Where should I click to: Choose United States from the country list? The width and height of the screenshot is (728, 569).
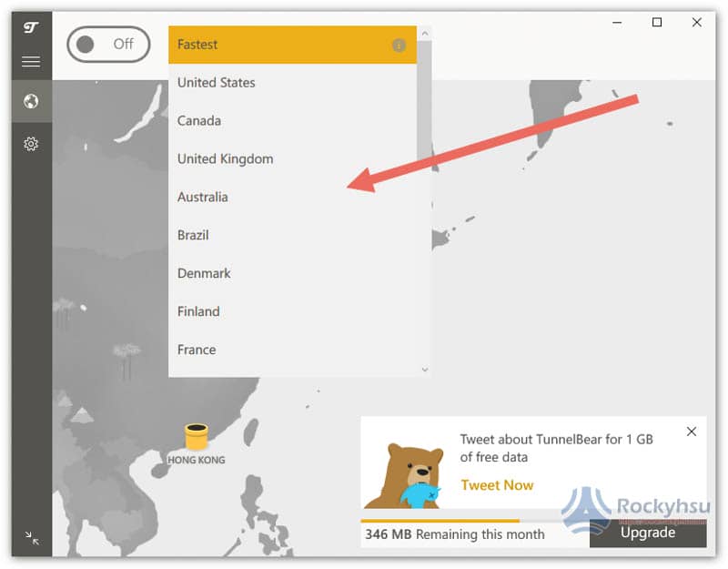[292, 83]
